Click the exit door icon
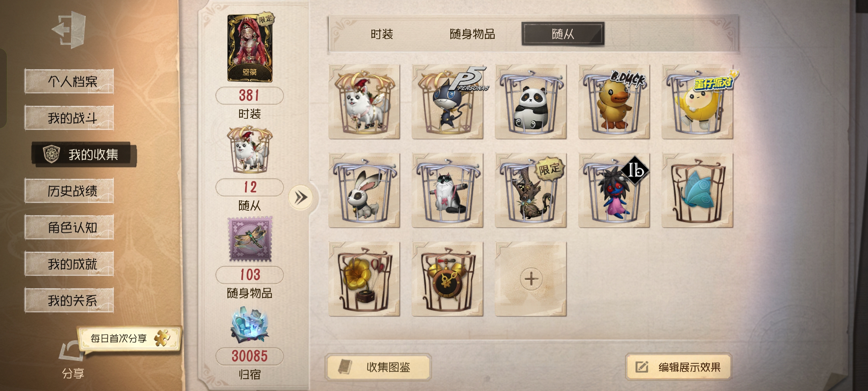 click(69, 29)
